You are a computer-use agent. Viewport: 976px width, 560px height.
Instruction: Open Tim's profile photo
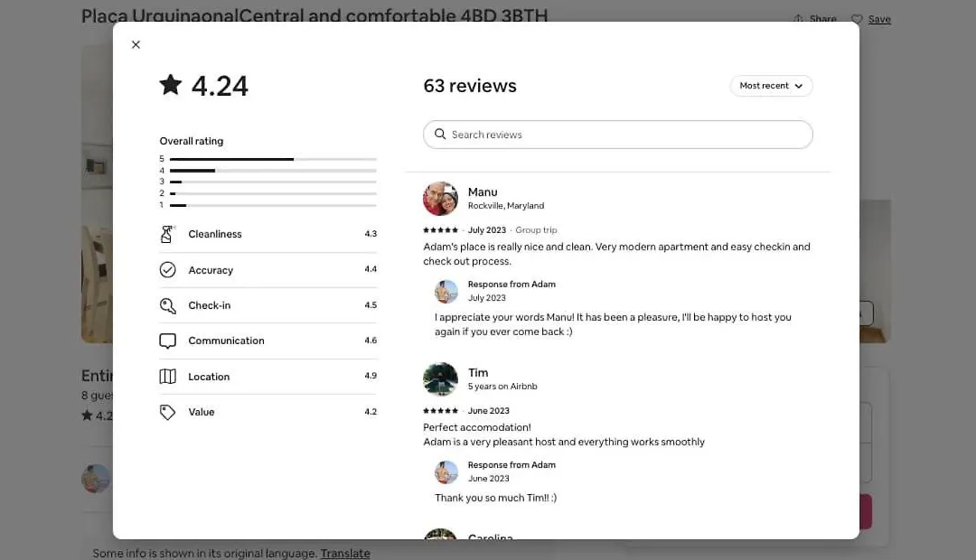click(x=440, y=379)
